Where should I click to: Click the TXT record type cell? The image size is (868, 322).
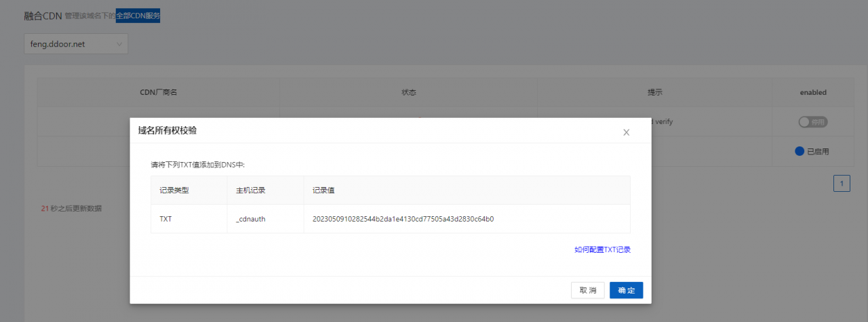click(165, 219)
